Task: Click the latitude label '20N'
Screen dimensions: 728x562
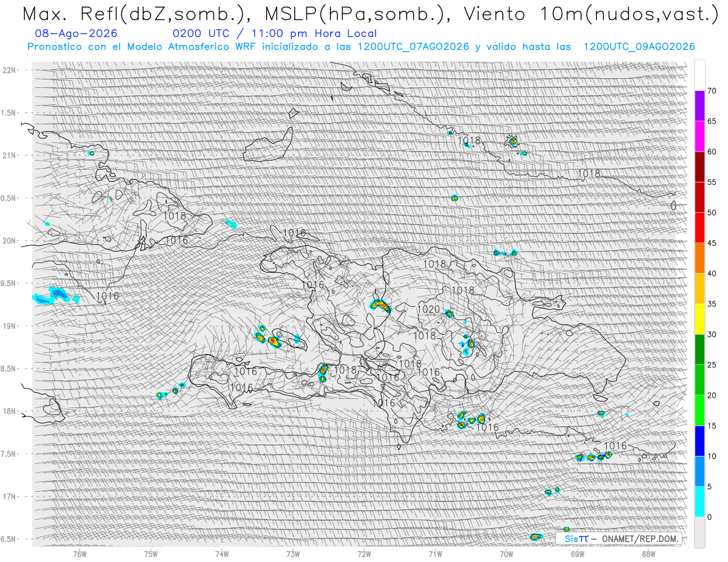Action: [x=8, y=241]
